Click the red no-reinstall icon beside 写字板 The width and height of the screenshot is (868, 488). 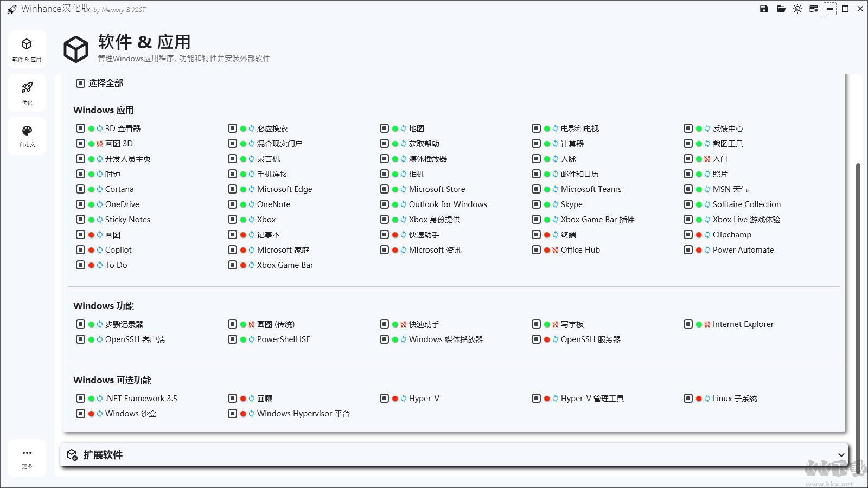556,324
